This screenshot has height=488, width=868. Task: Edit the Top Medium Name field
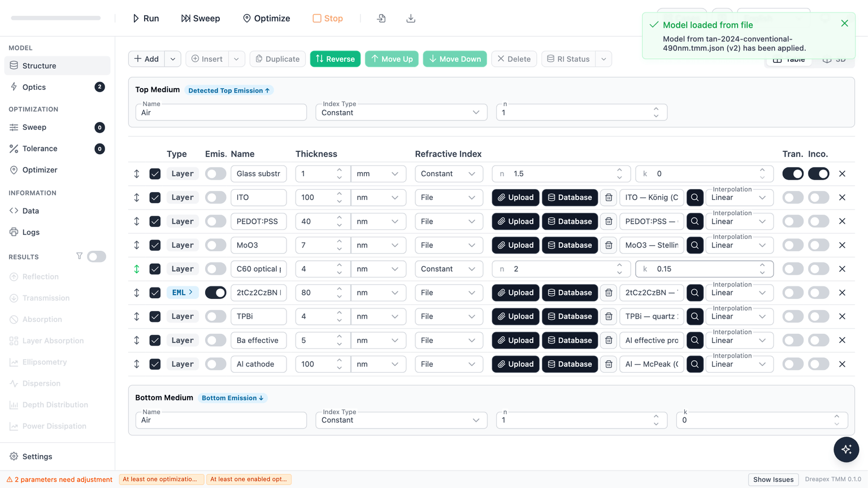[221, 112]
